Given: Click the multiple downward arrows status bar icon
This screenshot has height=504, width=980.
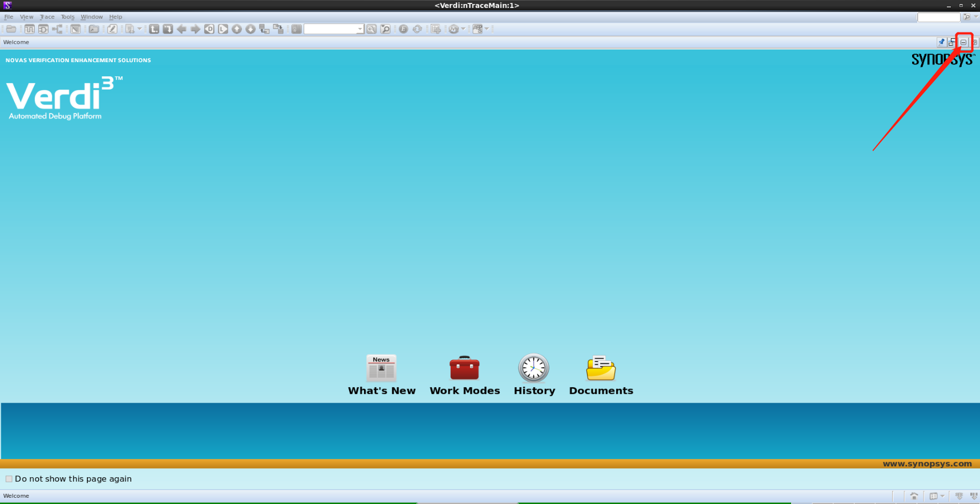Looking at the screenshot, I should tap(973, 496).
